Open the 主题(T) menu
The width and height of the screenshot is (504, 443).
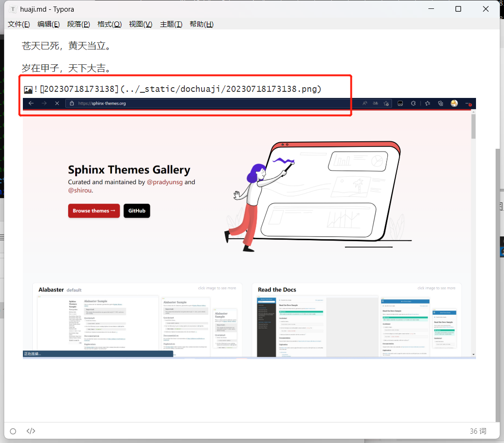pyautogui.click(x=171, y=24)
